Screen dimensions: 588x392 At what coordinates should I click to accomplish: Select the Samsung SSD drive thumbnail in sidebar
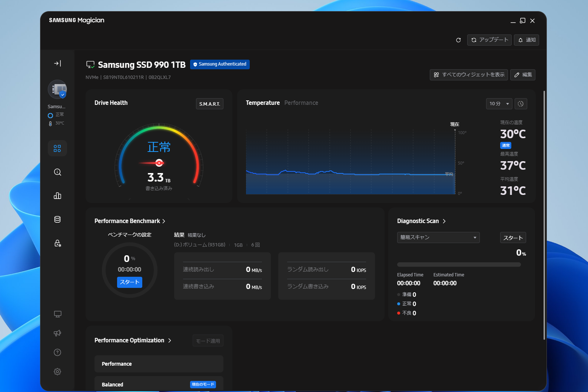tap(57, 89)
